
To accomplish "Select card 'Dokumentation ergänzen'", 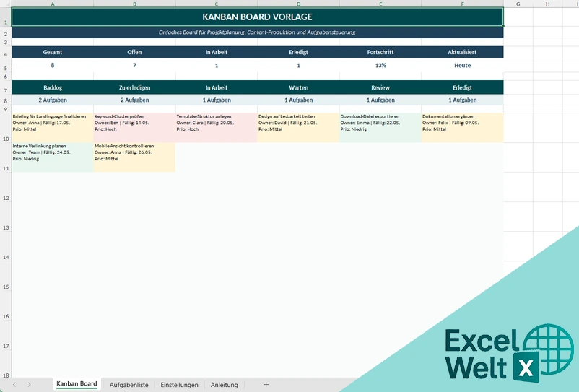I will (x=462, y=128).
